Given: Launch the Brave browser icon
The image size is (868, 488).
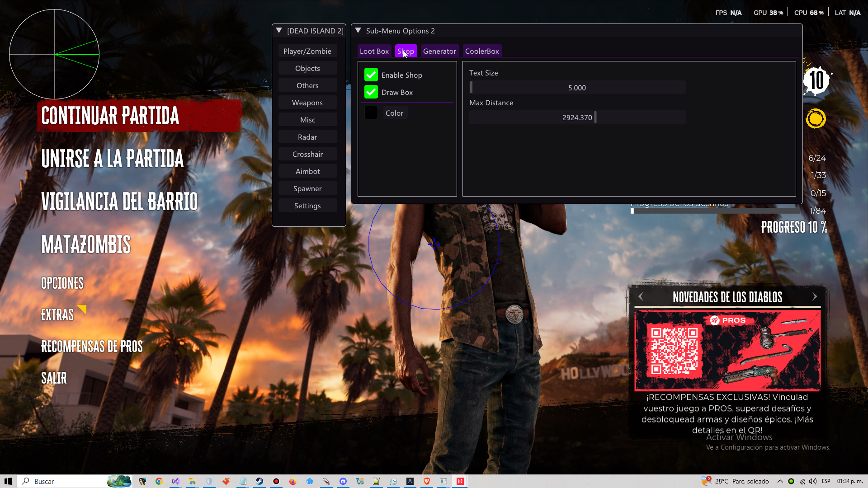Looking at the screenshot, I should tap(427, 481).
